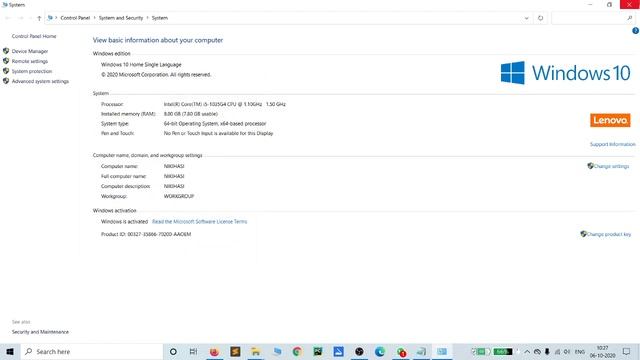Click Change product key link
This screenshot has width=640, height=360.
click(609, 234)
